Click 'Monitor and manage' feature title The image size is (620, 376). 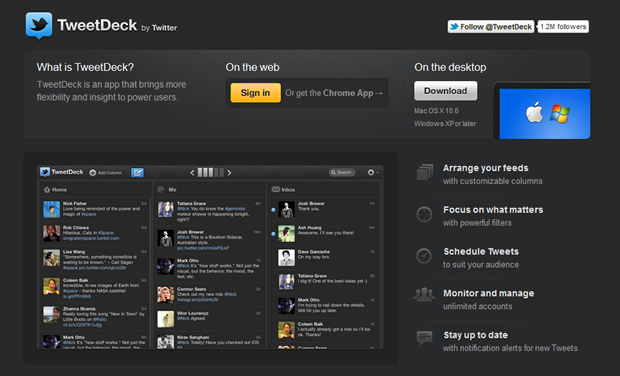[x=489, y=293]
